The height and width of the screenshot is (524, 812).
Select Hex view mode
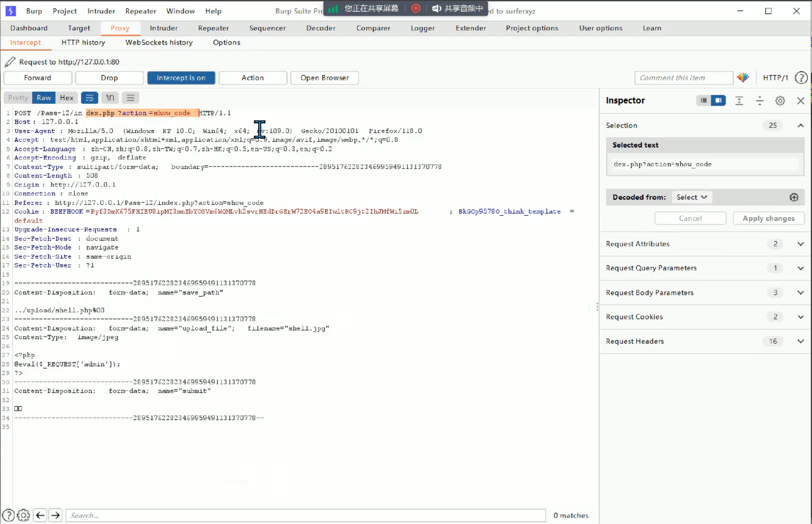66,98
